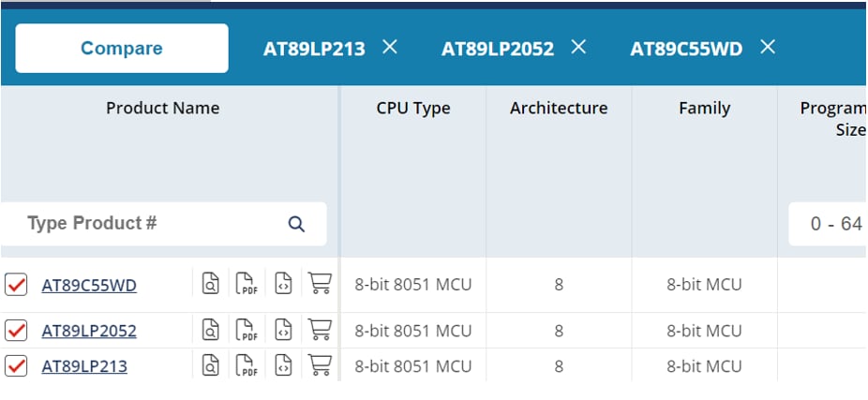Focus the Type Product # search field

150,224
